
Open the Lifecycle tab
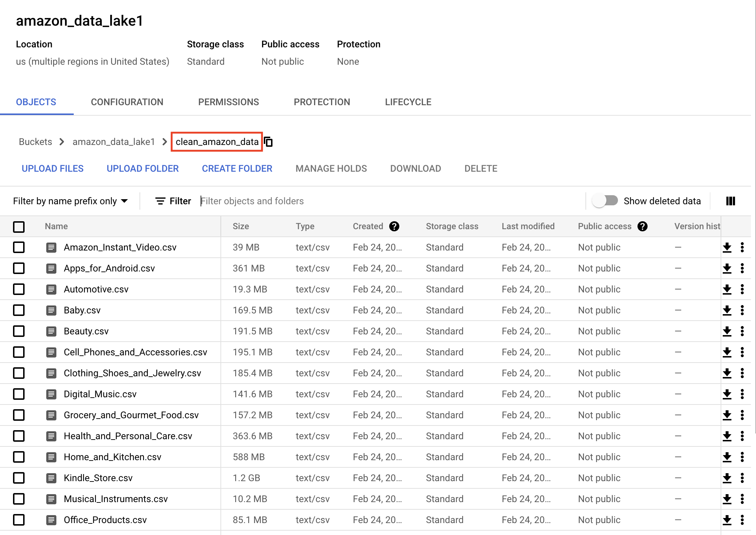pyautogui.click(x=408, y=102)
